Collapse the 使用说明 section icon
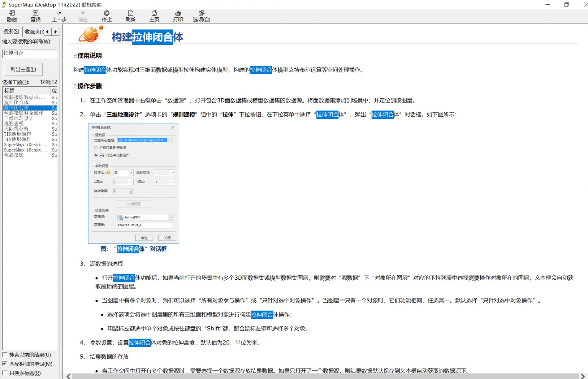The height and width of the screenshot is (379, 588). [x=75, y=56]
